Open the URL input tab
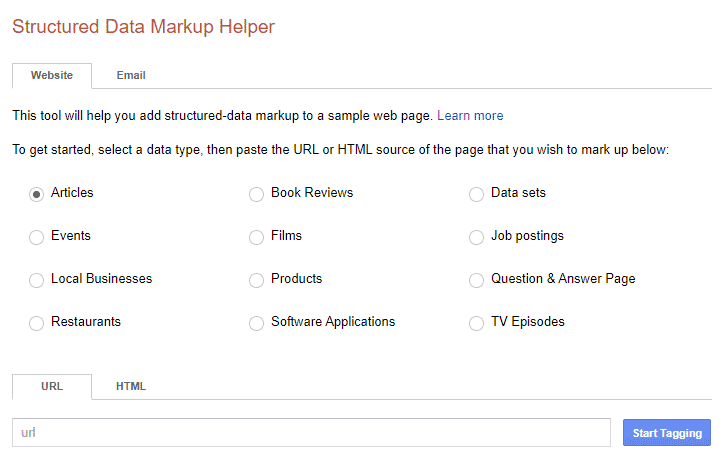 (52, 387)
